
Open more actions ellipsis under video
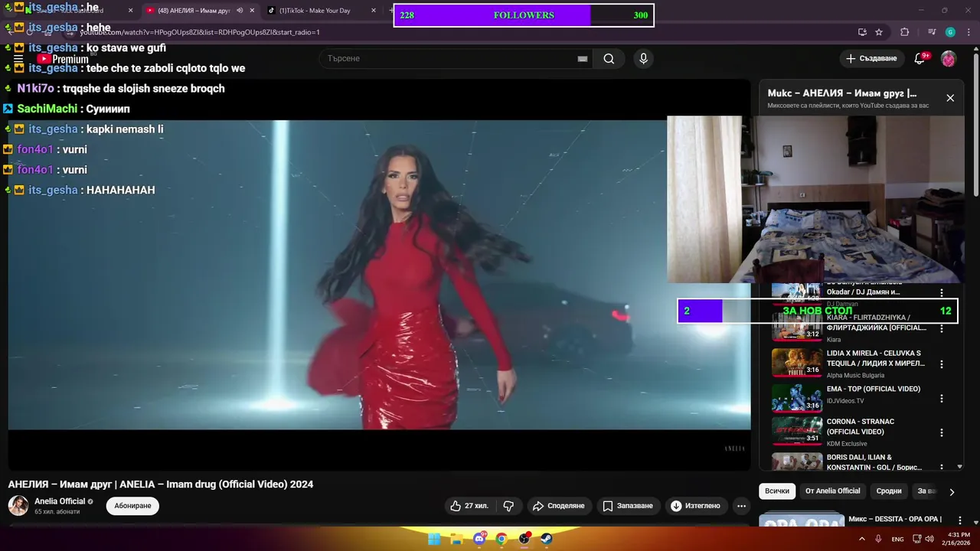741,506
